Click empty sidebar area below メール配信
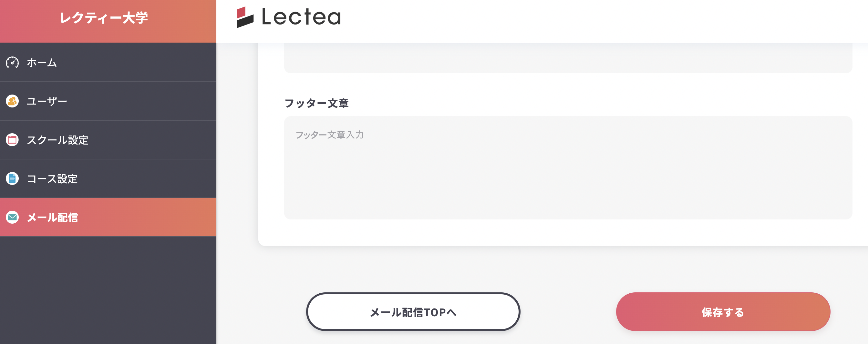Viewport: 868px width, 344px height. (x=108, y=289)
